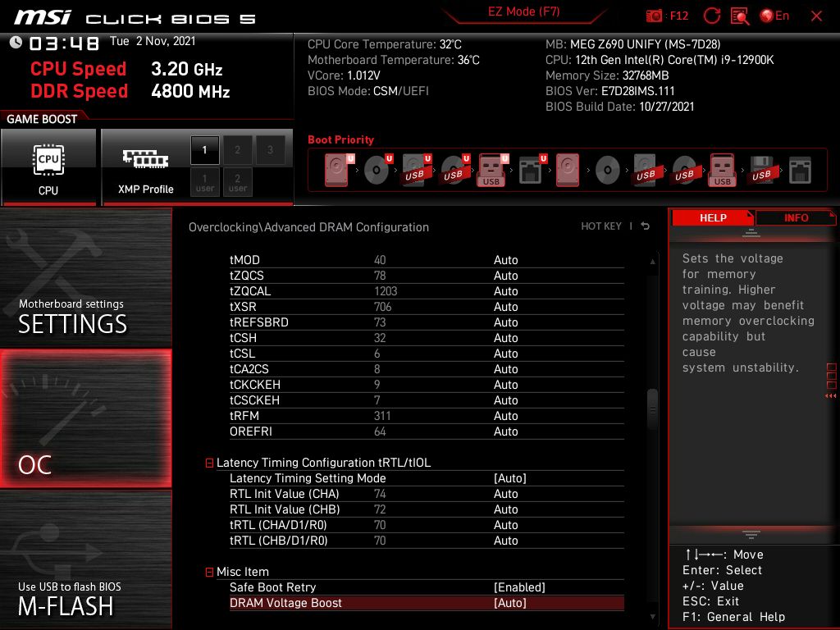Edit the tXSR Auto value field
This screenshot has width=840, height=630.
click(505, 307)
